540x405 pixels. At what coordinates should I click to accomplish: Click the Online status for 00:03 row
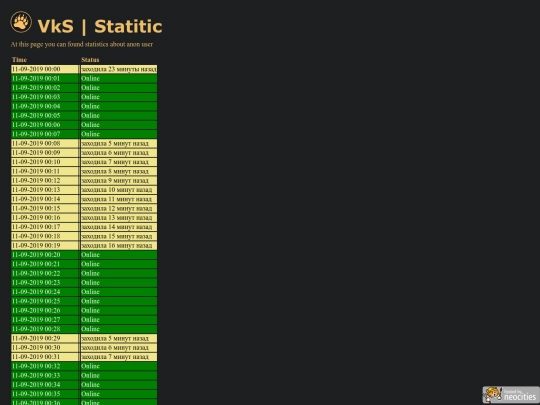click(x=119, y=97)
